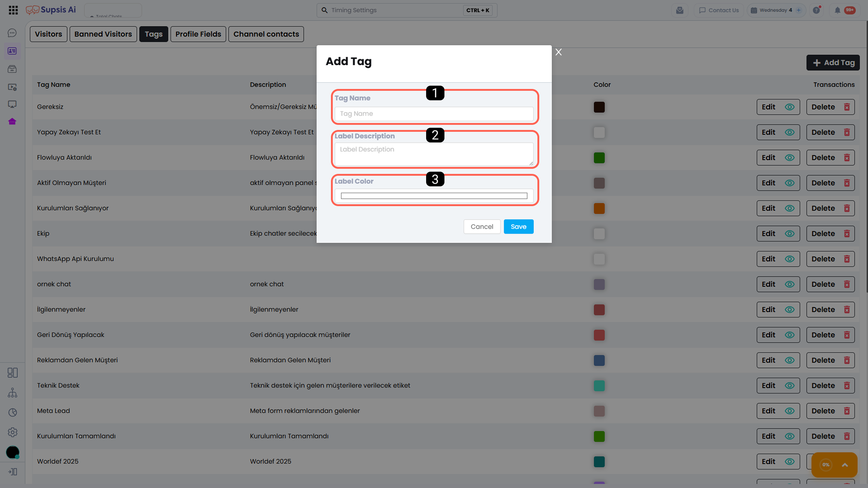Click the Flowluya Aktarıldı green color swatch
Viewport: 868px width, 488px height.
point(599,158)
